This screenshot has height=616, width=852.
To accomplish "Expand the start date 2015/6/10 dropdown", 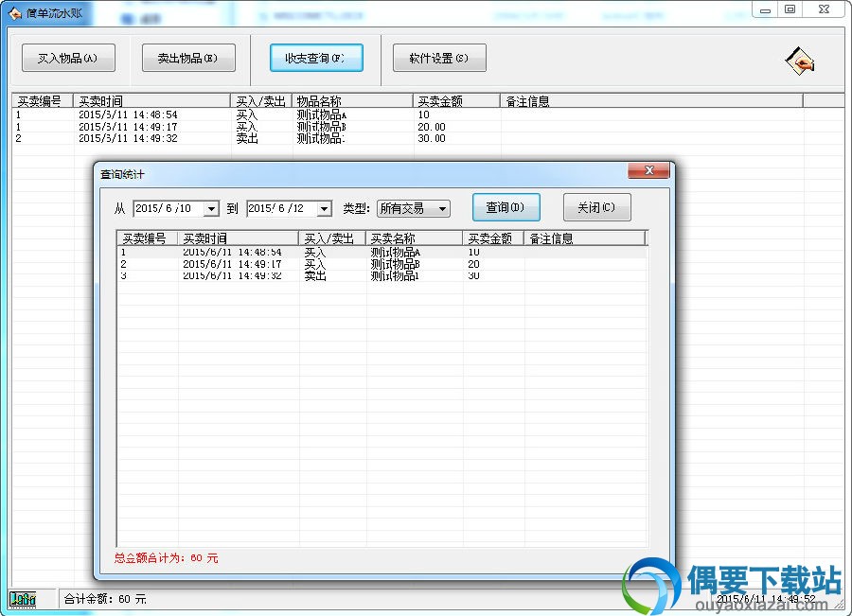I will coord(211,208).
